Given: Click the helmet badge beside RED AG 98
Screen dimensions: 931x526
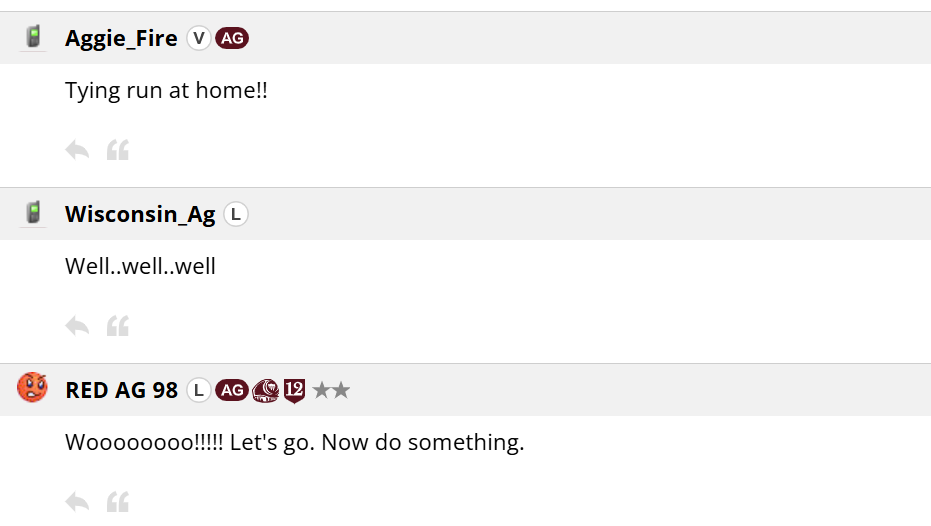Looking at the screenshot, I should 265,391.
